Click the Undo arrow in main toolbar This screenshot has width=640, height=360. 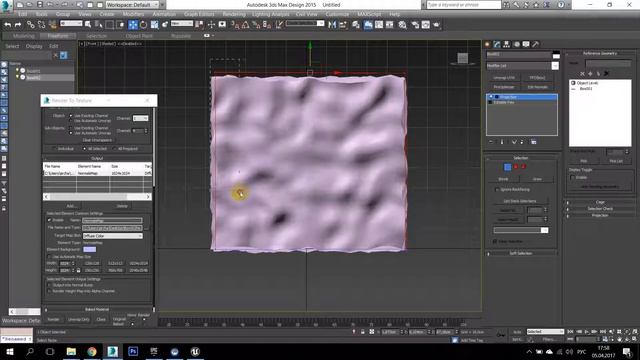pos(7,25)
